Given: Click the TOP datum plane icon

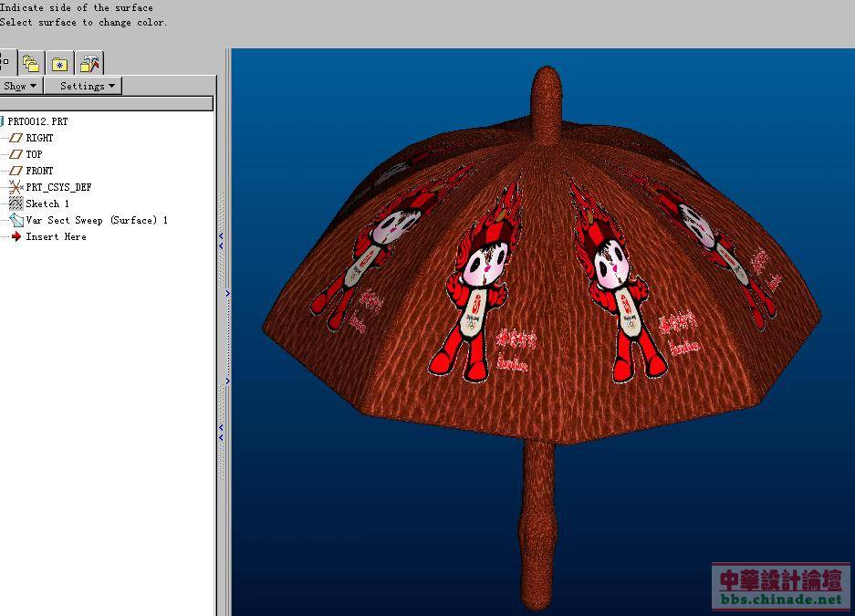Looking at the screenshot, I should (x=16, y=154).
